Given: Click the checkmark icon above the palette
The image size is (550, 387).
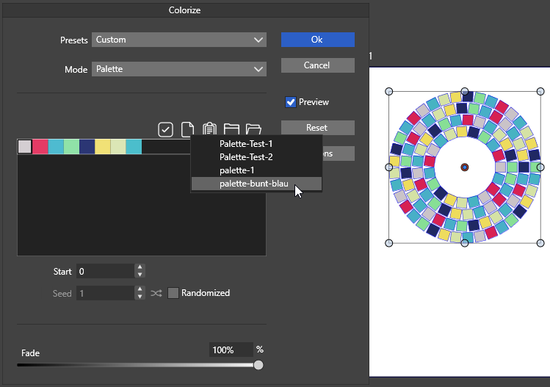Looking at the screenshot, I should point(165,129).
